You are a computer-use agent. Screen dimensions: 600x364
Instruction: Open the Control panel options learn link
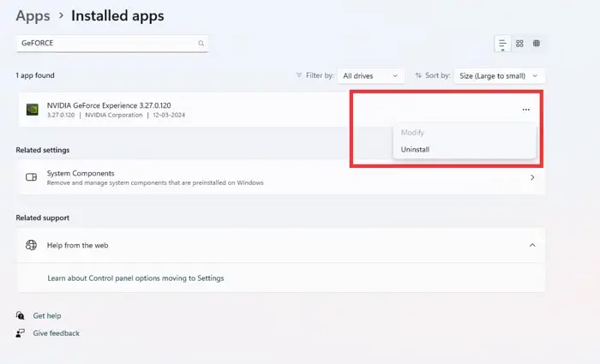click(135, 278)
